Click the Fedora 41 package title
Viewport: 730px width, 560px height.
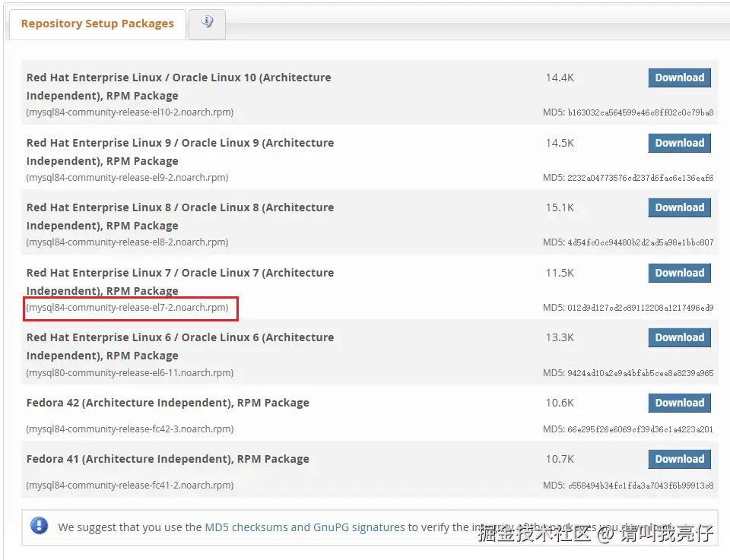(x=167, y=459)
